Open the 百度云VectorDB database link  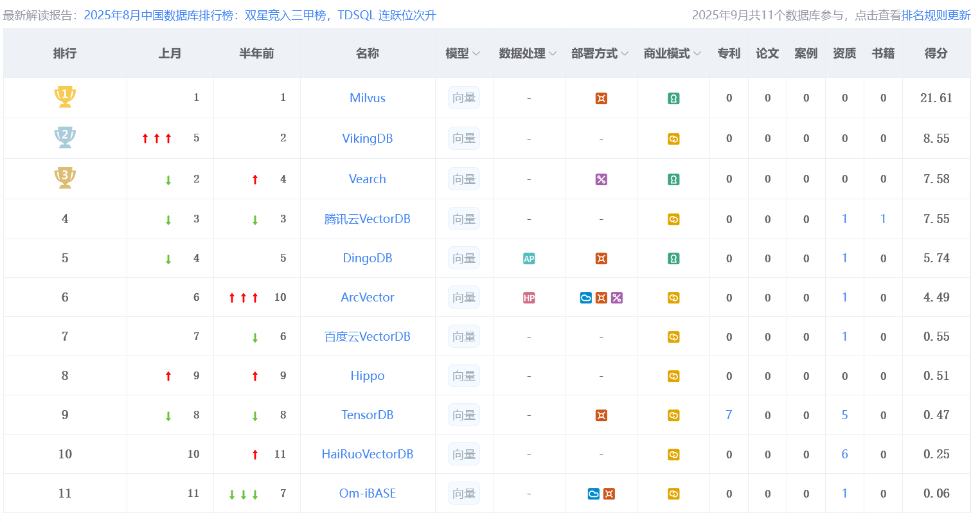pos(368,336)
